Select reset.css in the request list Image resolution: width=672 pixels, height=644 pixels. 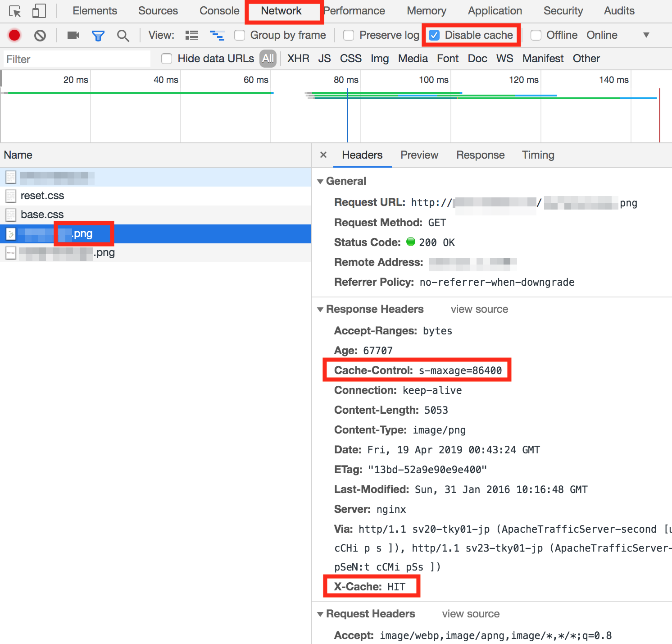click(42, 196)
